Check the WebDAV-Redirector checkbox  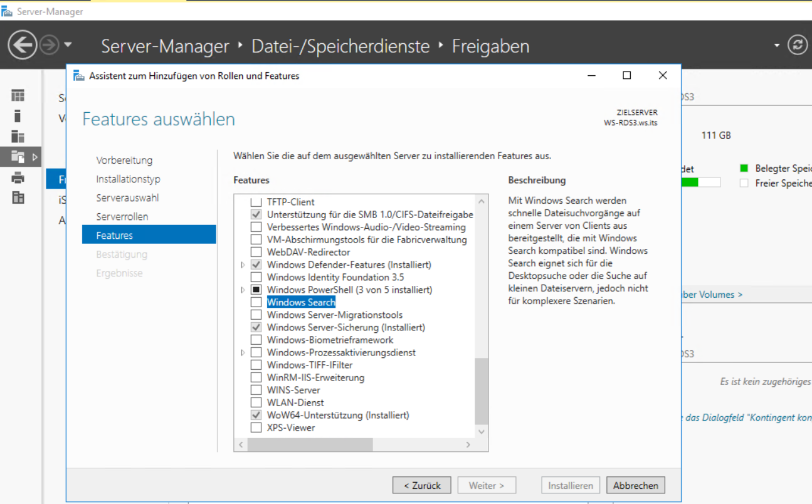(x=256, y=252)
